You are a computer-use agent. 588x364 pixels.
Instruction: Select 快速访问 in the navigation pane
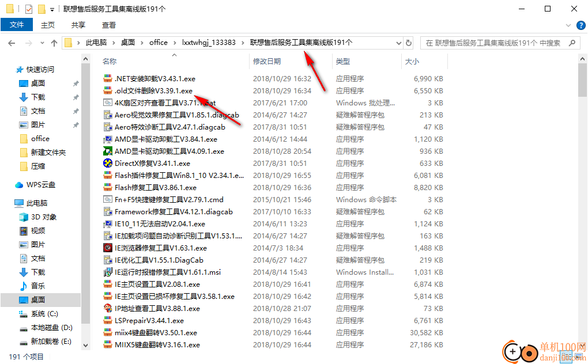40,70
